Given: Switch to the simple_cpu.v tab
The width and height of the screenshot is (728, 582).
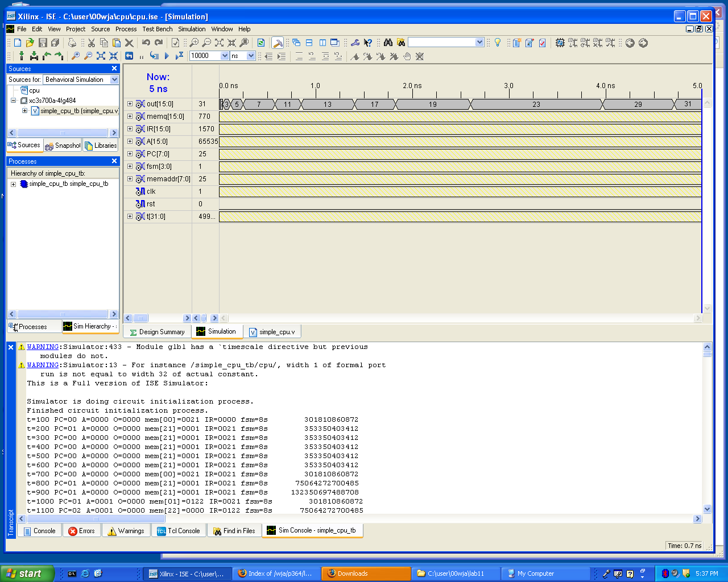Looking at the screenshot, I should click(272, 332).
